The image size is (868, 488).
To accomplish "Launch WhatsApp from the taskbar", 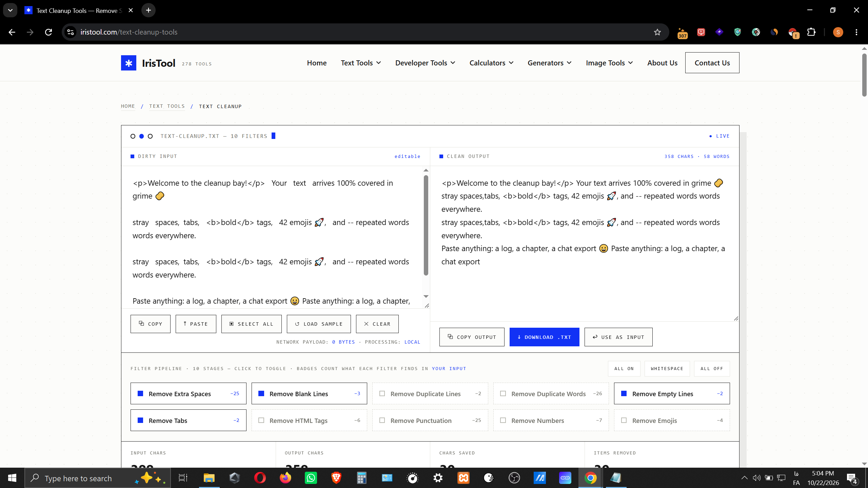I will tap(311, 478).
